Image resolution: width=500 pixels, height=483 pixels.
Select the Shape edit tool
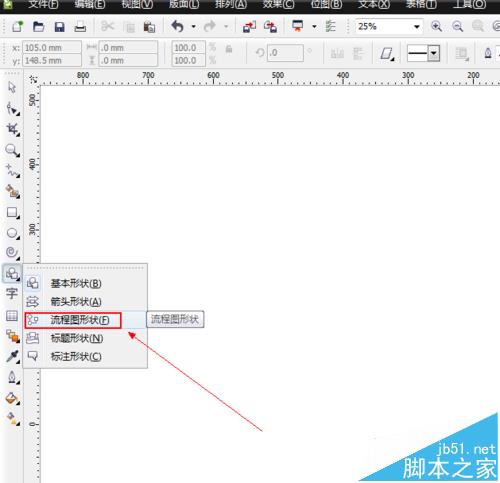click(x=13, y=109)
